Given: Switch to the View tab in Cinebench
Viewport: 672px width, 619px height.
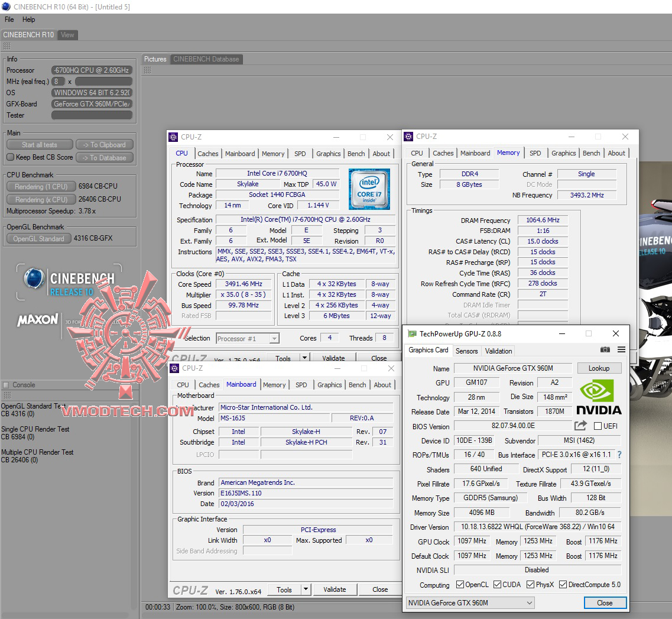Looking at the screenshot, I should pos(67,35).
